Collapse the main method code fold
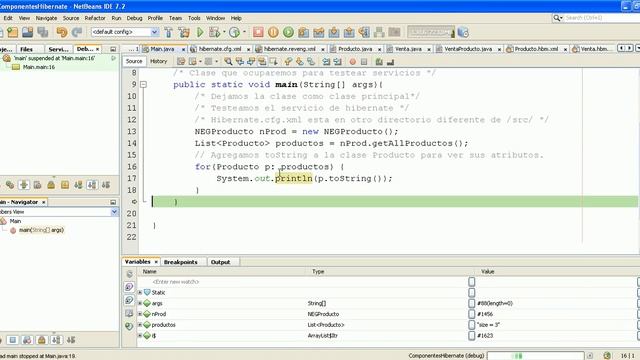Screen dimensions: 640x360 tap(143, 84)
